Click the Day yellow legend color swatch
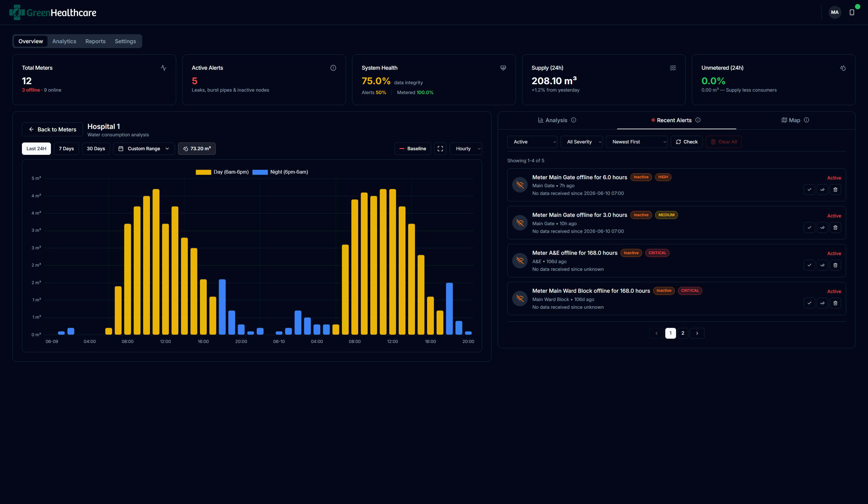This screenshot has width=868, height=504. pyautogui.click(x=203, y=172)
